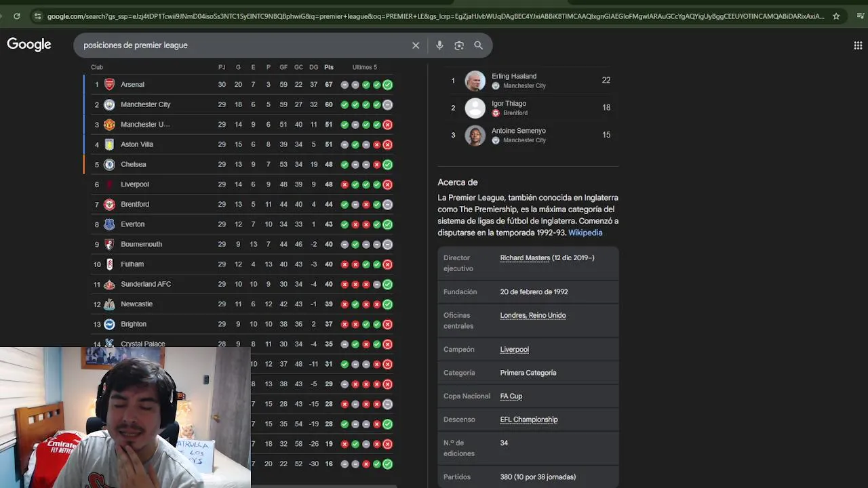Screen dimensions: 868x488
Task: Click the Brighton crest
Action: (109, 324)
